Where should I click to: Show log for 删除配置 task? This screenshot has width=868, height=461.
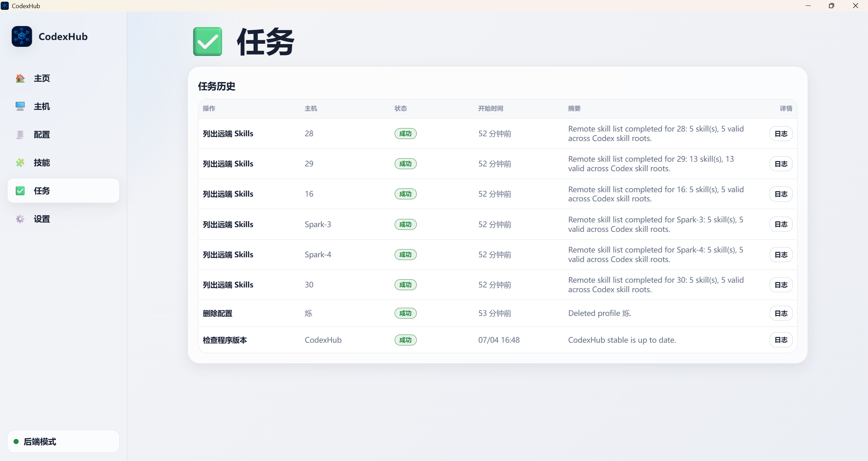coord(781,313)
